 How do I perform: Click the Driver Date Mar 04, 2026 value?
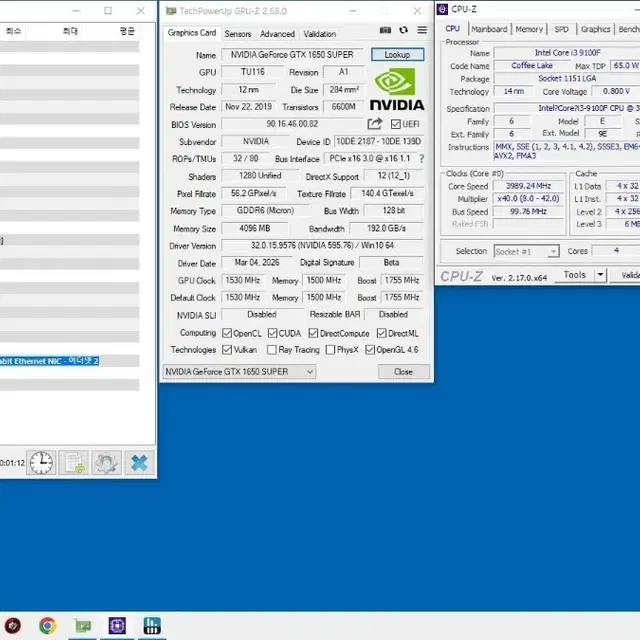click(257, 262)
